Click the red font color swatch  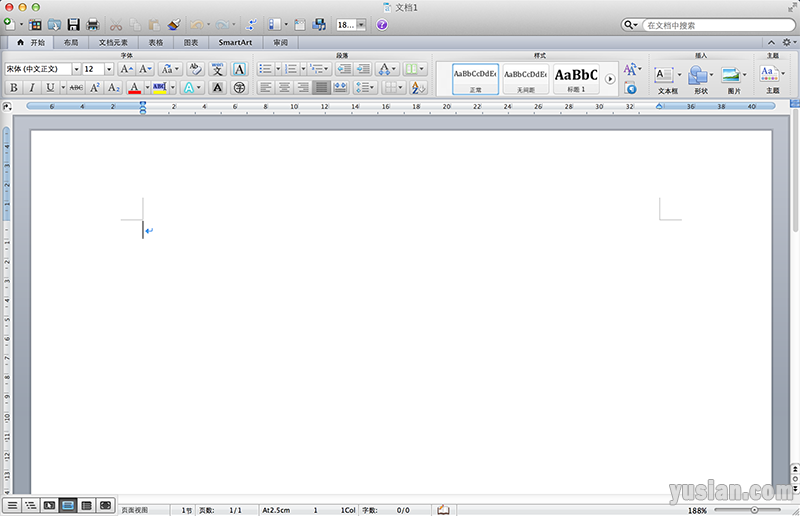point(134,88)
